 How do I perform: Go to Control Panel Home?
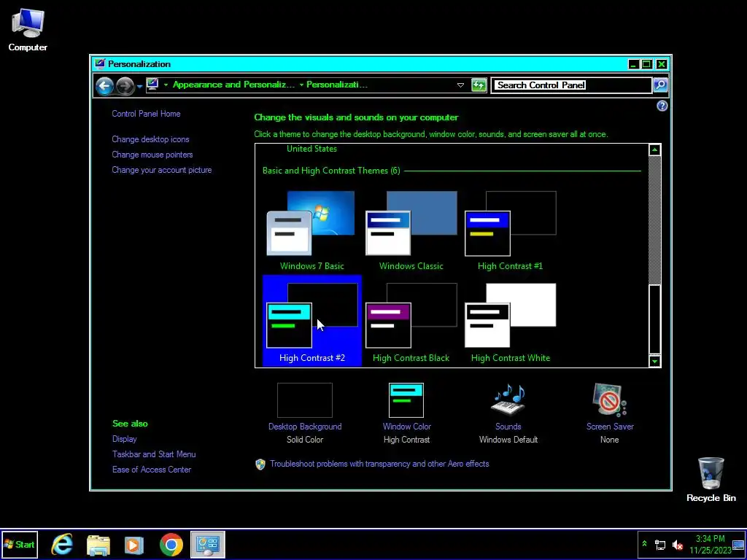point(146,114)
